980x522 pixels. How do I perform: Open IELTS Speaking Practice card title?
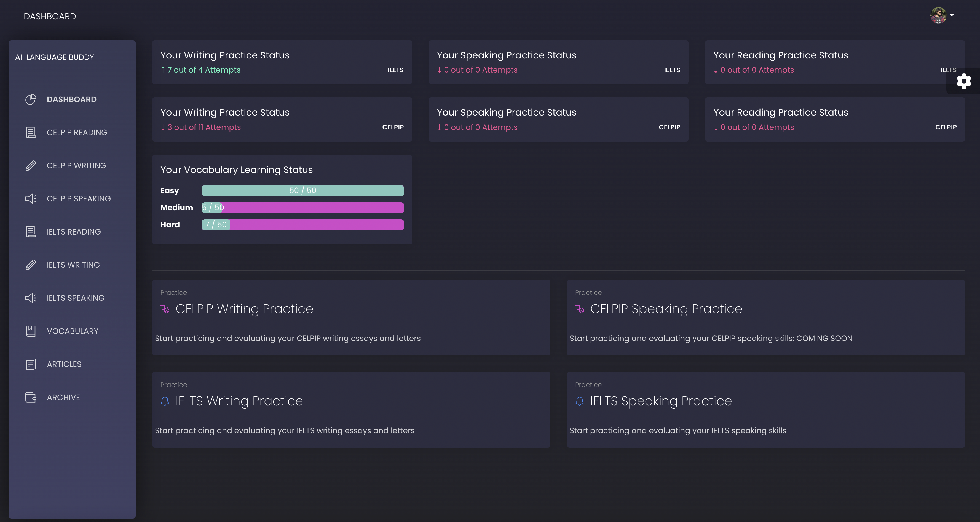coord(661,401)
